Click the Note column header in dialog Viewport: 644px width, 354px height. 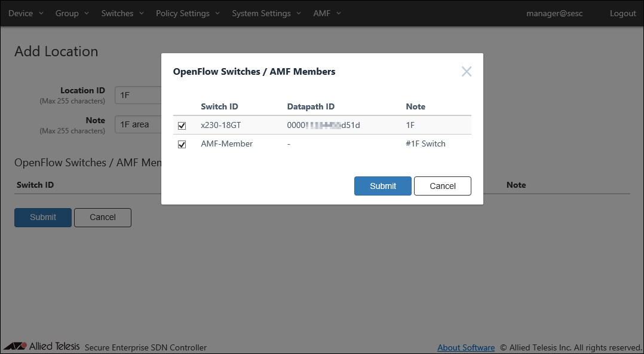416,106
